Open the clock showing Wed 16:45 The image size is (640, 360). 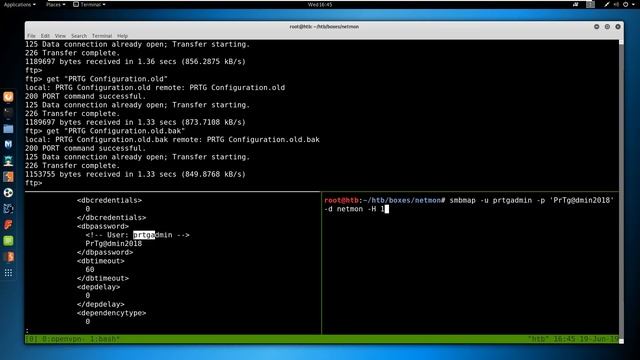click(x=320, y=4)
